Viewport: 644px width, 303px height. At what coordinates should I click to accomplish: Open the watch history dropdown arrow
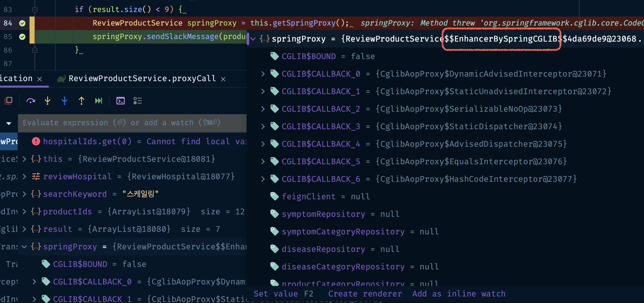[9, 123]
